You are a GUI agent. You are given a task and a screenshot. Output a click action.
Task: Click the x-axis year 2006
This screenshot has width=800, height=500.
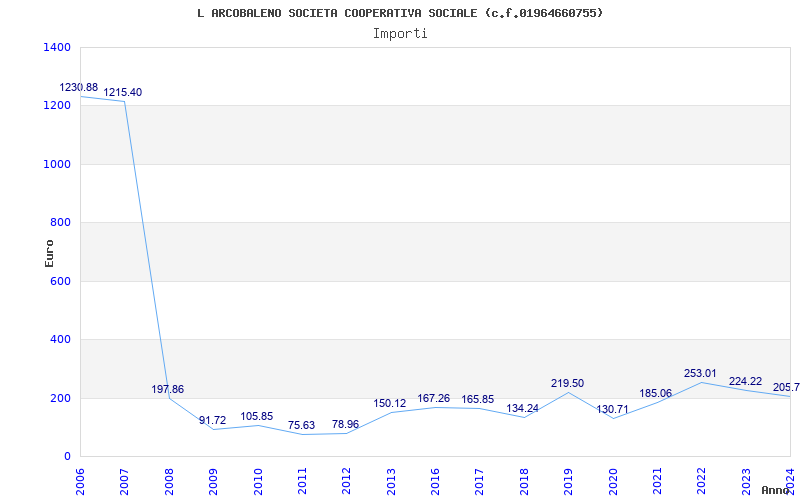click(x=80, y=481)
